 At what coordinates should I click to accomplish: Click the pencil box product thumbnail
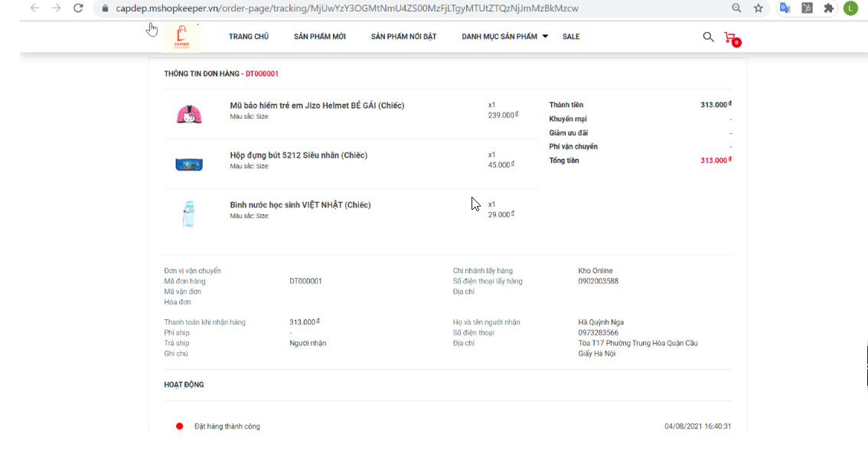tap(189, 164)
